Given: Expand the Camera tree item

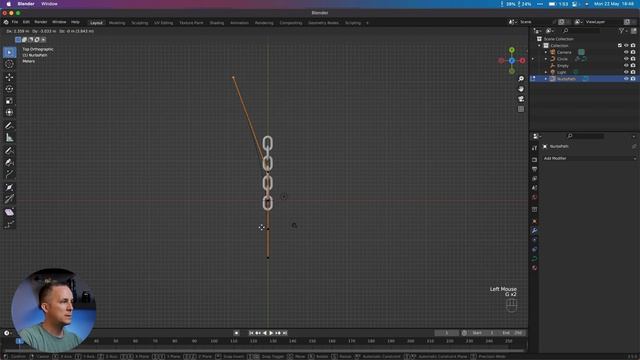Looking at the screenshot, I should tap(546, 52).
